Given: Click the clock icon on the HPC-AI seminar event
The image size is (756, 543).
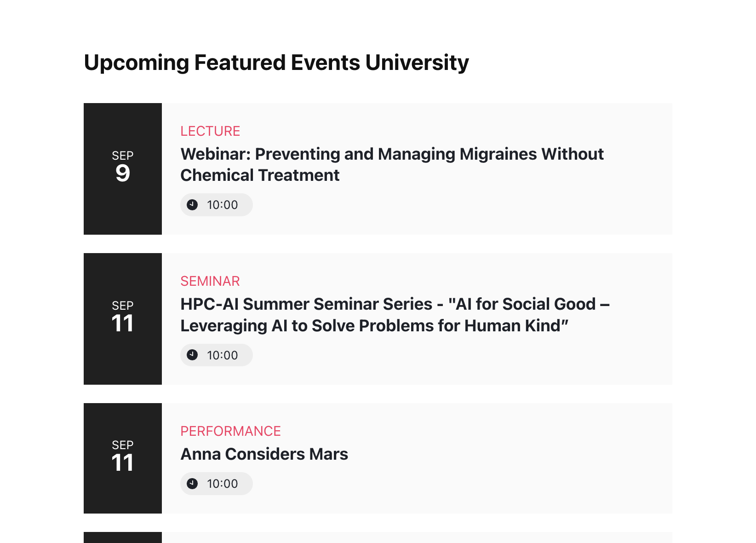Looking at the screenshot, I should tap(192, 355).
